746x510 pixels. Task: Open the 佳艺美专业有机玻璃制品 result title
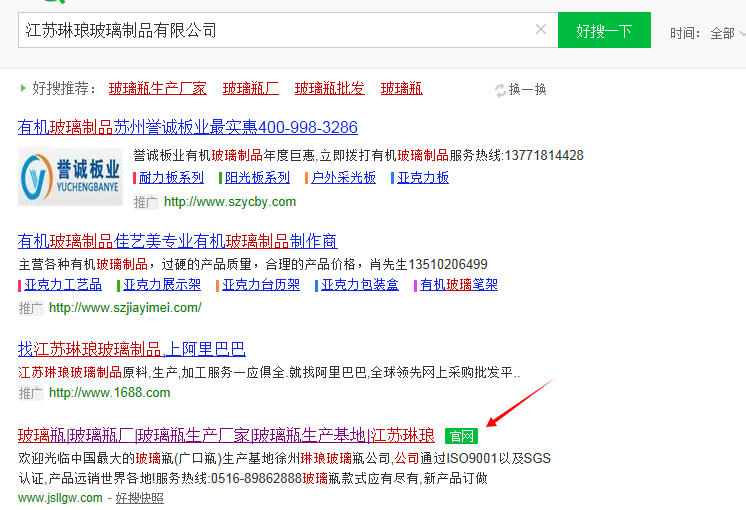click(178, 241)
